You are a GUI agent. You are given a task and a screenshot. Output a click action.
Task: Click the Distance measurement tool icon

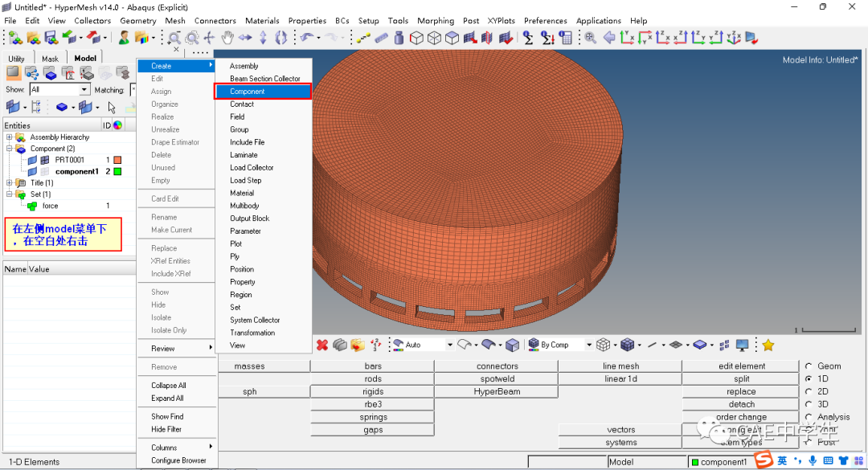pos(364,38)
